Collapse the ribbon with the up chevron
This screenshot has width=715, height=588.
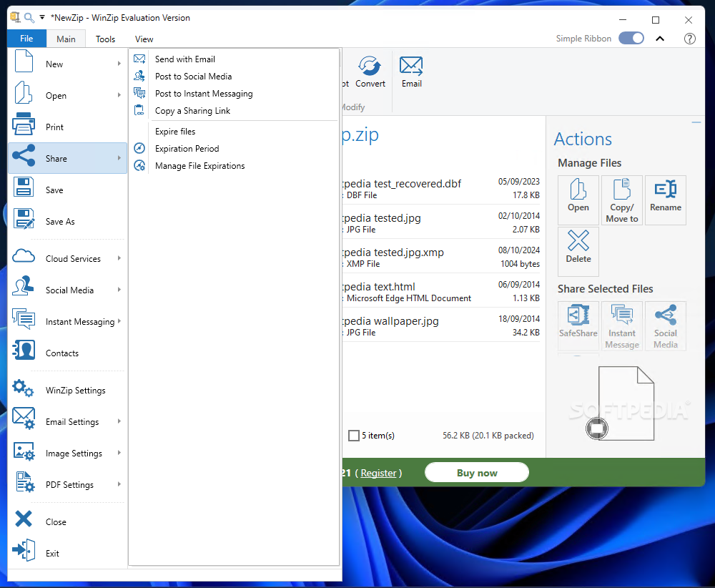coord(660,39)
